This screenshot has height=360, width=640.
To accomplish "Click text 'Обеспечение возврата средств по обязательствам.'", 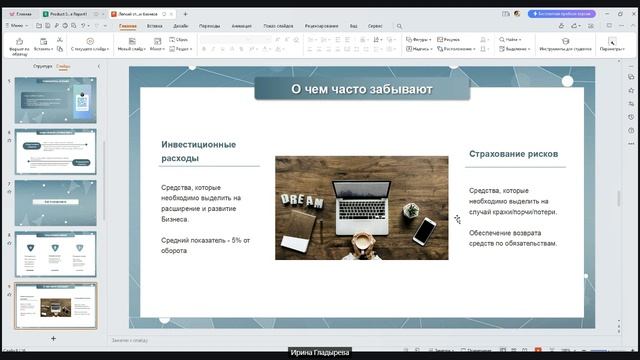I will [x=513, y=238].
